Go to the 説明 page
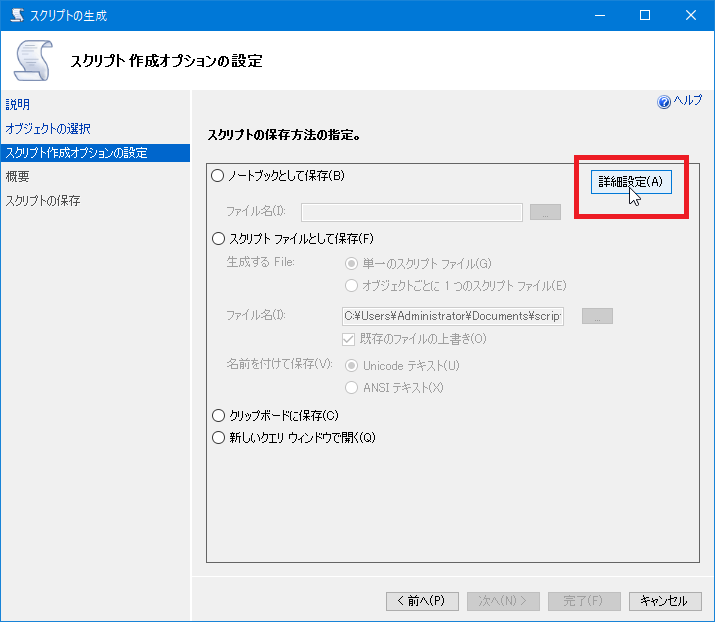715x622 pixels. (x=18, y=104)
